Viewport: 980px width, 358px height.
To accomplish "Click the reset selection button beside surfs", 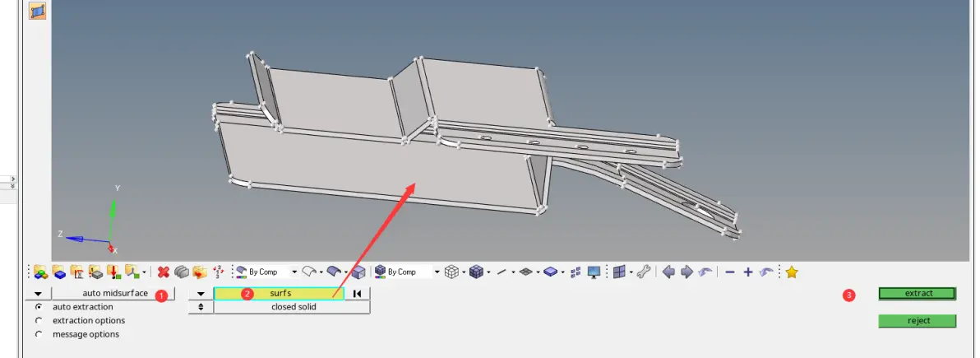I will [x=358, y=294].
